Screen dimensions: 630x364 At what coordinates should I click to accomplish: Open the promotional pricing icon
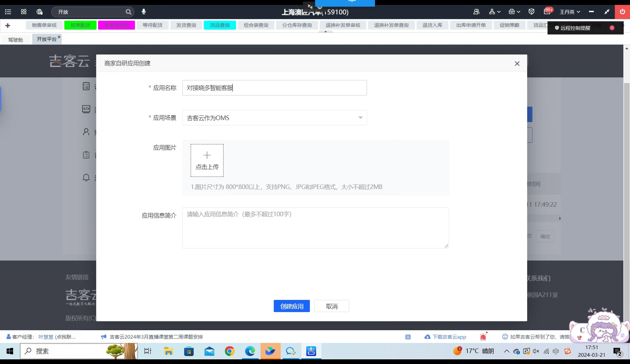click(509, 25)
